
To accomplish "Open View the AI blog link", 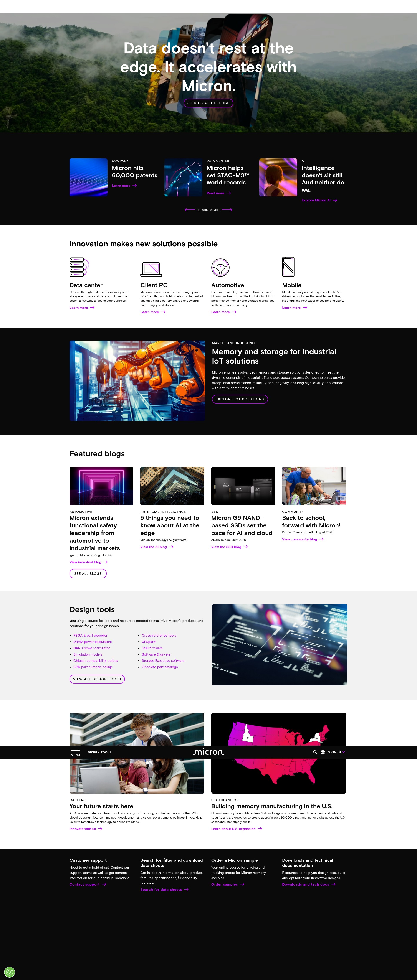I will point(157,547).
